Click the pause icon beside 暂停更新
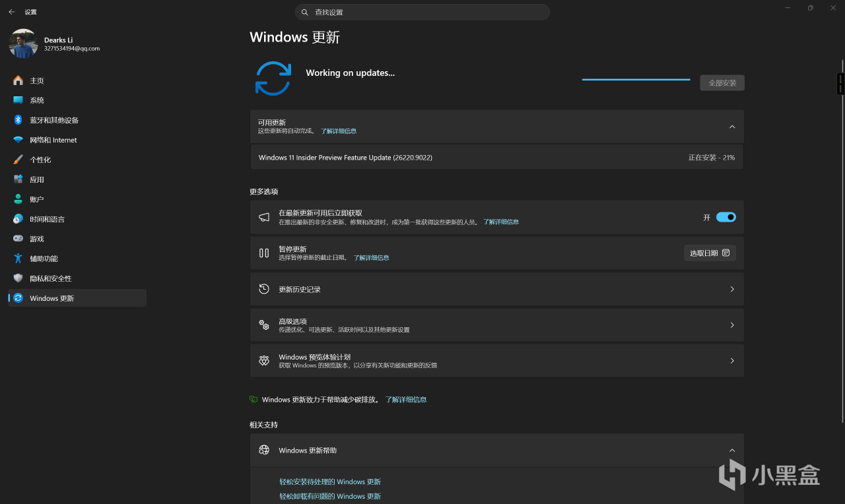 click(x=264, y=253)
